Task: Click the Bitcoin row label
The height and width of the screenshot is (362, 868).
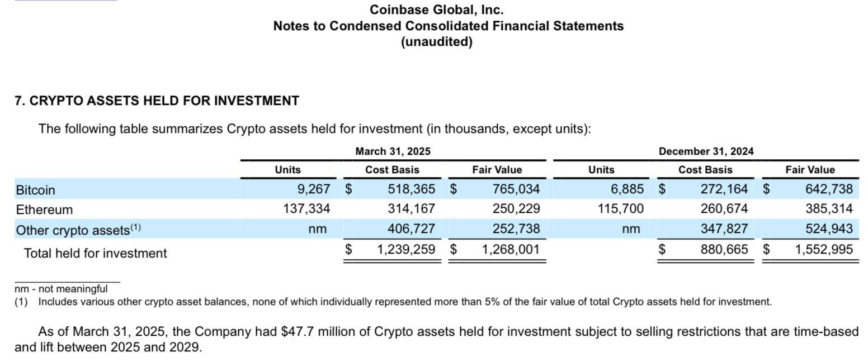Action: click(35, 190)
